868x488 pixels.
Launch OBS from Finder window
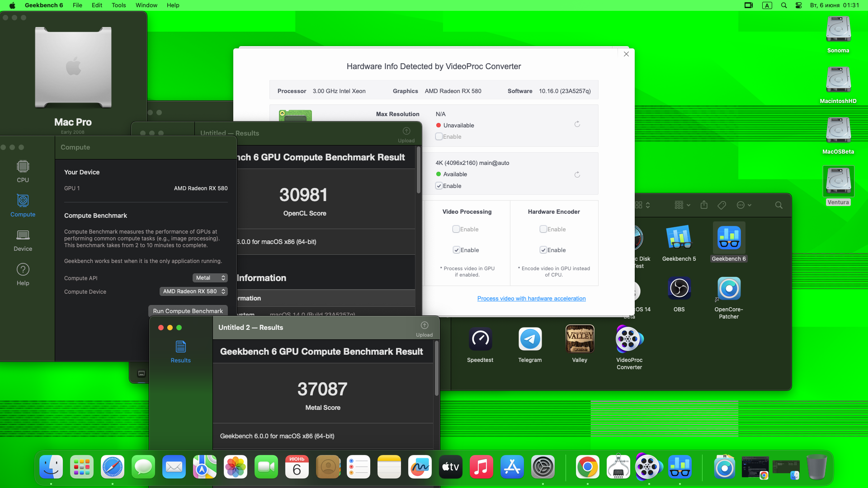[679, 294]
